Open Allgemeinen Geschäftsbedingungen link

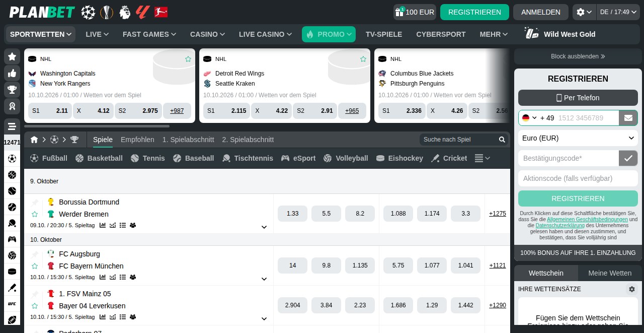587,220
